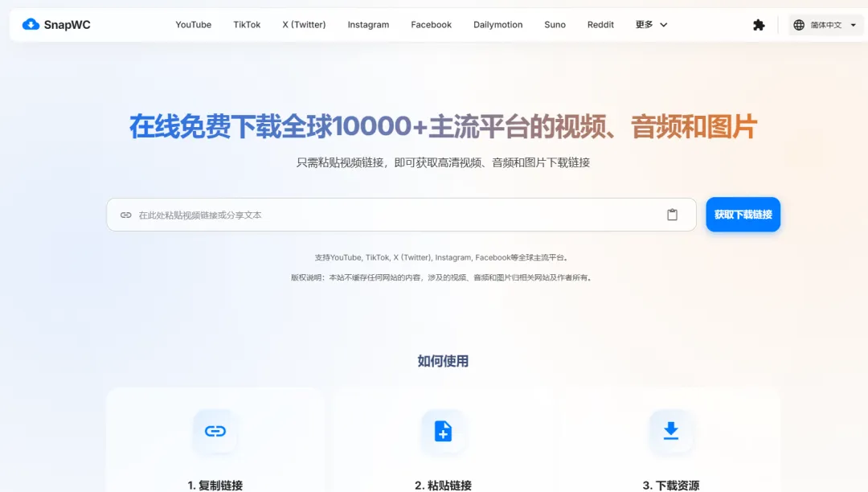Click the 如何使用 heading
This screenshot has width=868, height=492.
[443, 362]
